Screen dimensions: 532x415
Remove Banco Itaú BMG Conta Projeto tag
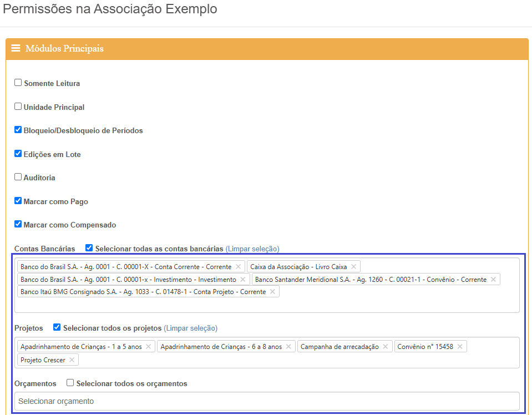(272, 291)
